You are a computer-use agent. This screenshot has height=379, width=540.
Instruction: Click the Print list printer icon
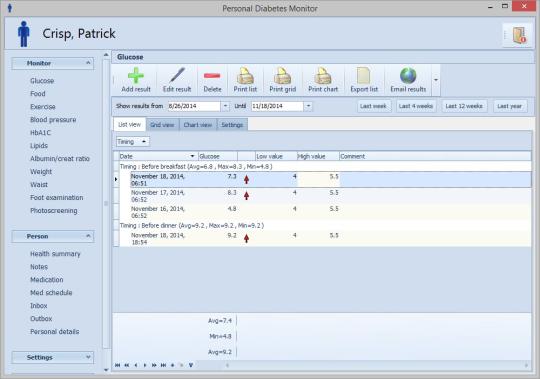pos(245,75)
